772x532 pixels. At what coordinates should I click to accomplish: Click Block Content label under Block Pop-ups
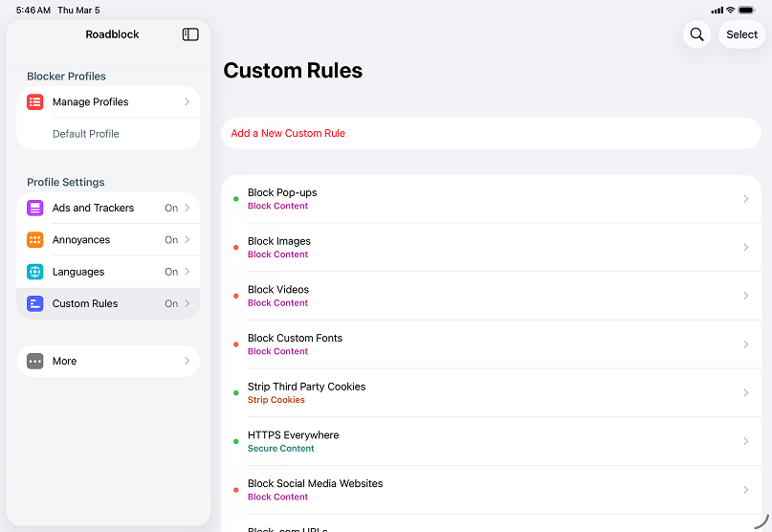click(277, 206)
